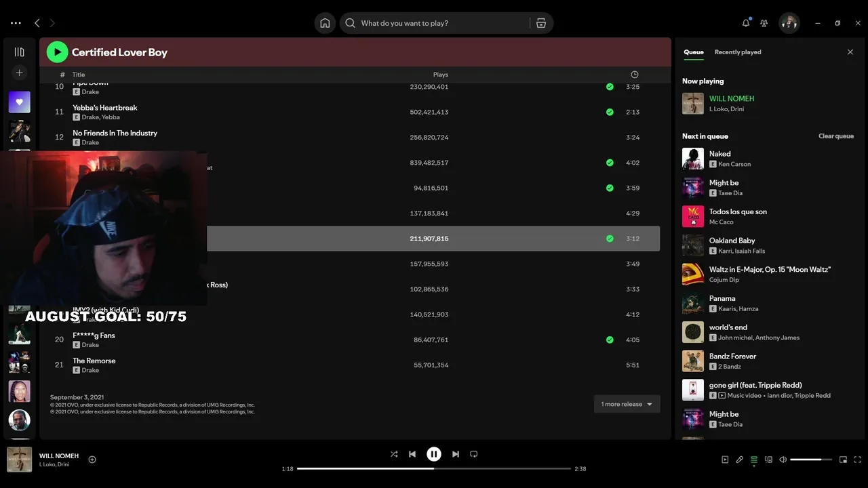Mute the volume speaker icon
The height and width of the screenshot is (488, 868).
(x=783, y=460)
